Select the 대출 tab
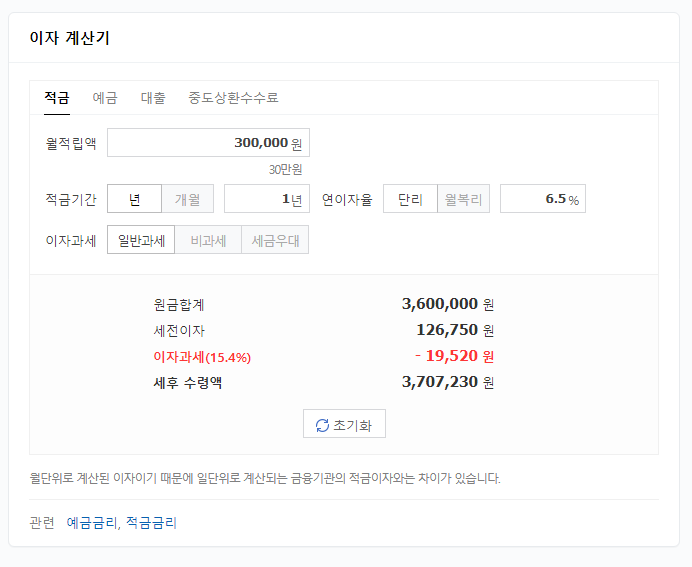This screenshot has width=692, height=567. [x=153, y=98]
